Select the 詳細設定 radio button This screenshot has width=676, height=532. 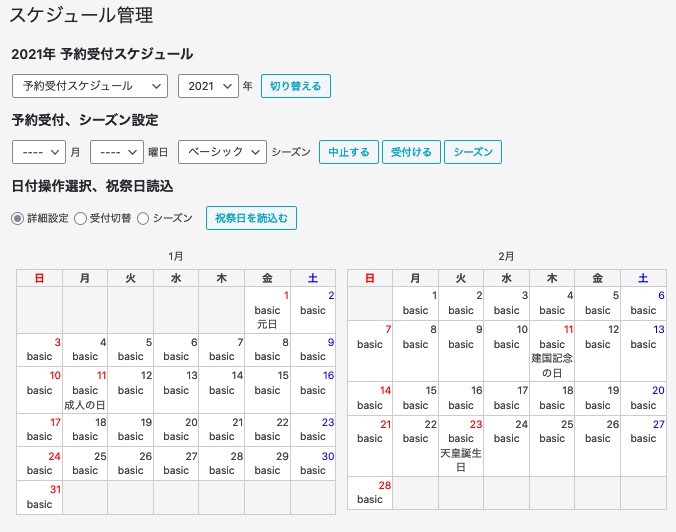tap(17, 219)
